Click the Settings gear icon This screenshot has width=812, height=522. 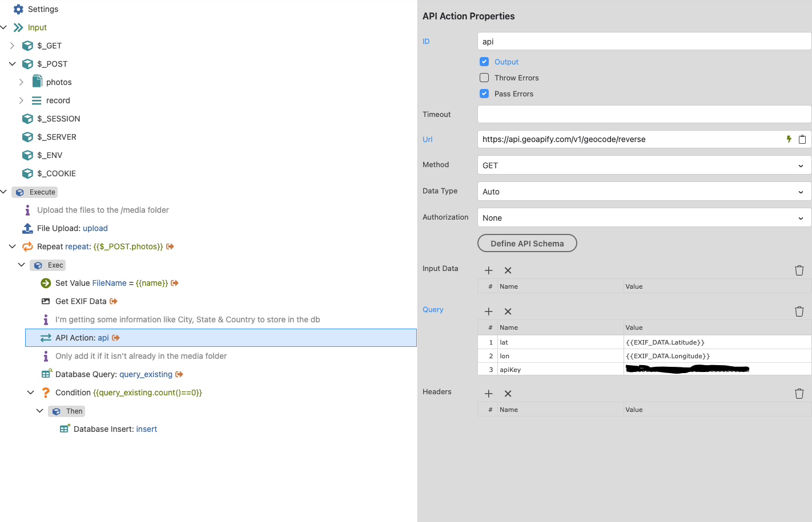[x=18, y=9]
